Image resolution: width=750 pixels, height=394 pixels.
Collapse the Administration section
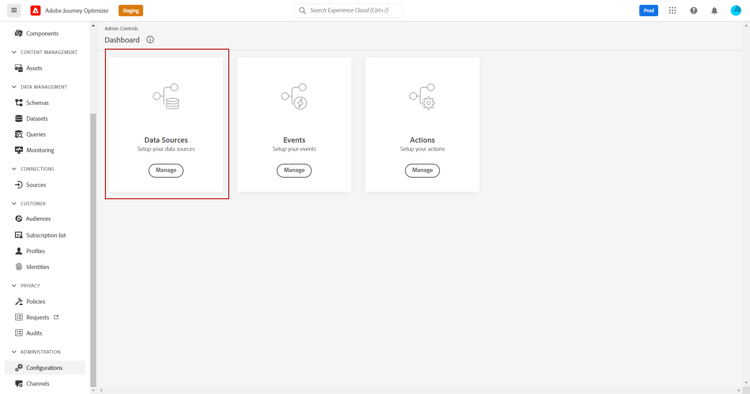click(x=14, y=352)
